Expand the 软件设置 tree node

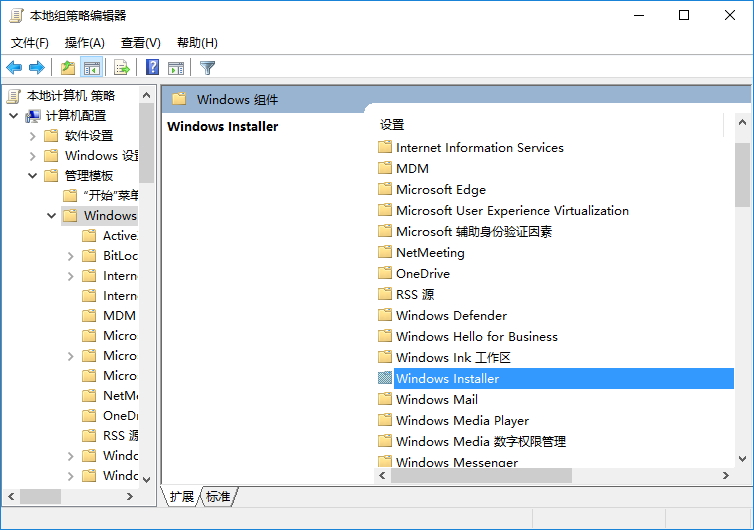pyautogui.click(x=32, y=136)
